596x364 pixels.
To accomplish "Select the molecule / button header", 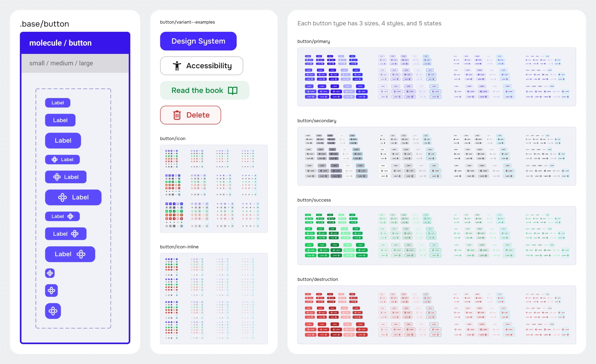I will click(x=75, y=43).
